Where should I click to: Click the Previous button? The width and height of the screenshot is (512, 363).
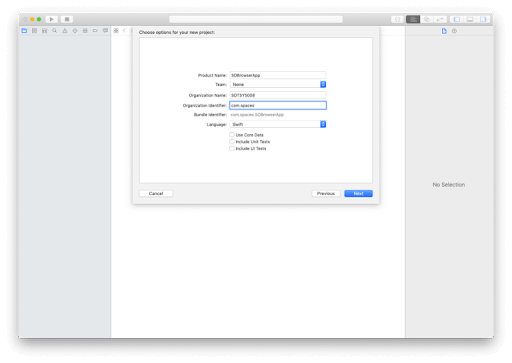(x=326, y=194)
